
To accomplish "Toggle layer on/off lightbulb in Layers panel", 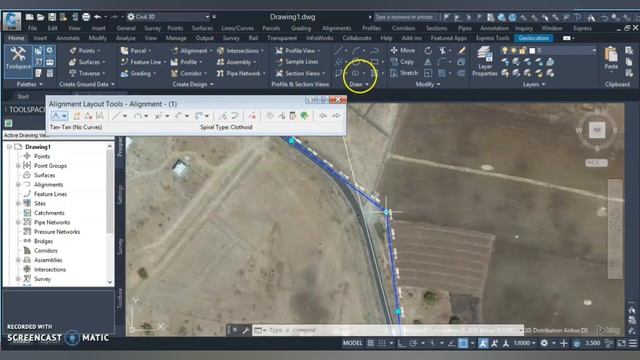I will pos(505,51).
